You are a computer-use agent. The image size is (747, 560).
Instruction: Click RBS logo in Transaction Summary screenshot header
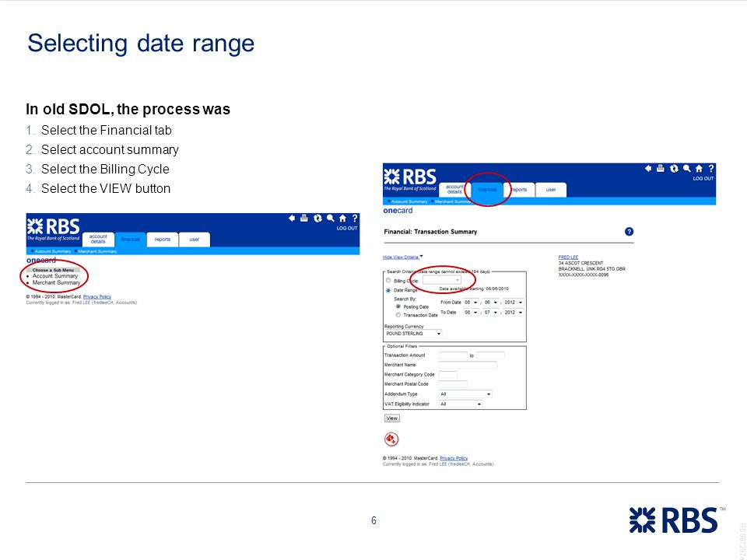(x=410, y=179)
